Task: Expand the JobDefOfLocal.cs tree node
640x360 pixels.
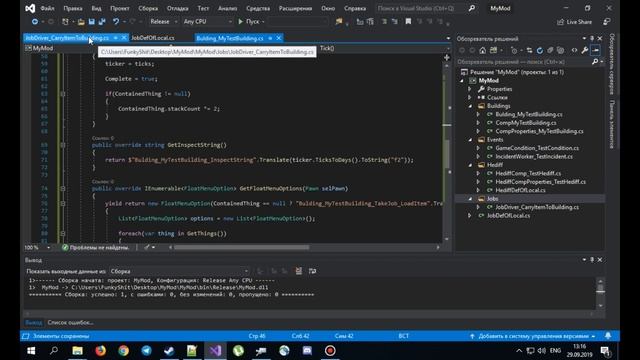Action: tap(469, 216)
